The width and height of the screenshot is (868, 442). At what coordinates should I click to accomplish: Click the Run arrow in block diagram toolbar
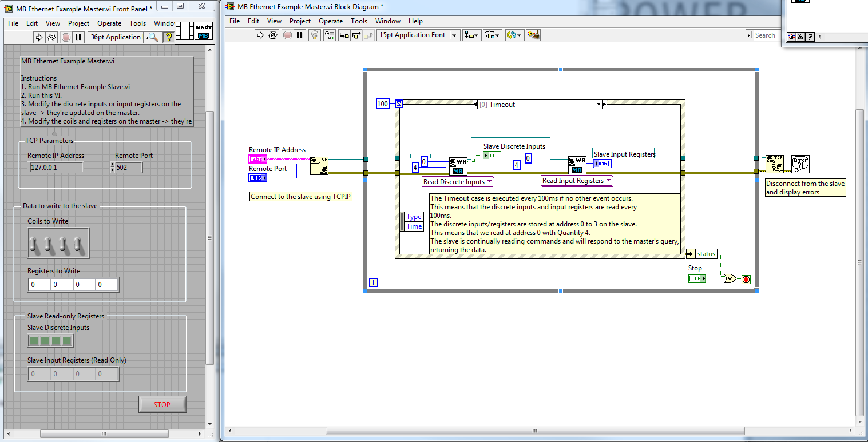(x=260, y=35)
